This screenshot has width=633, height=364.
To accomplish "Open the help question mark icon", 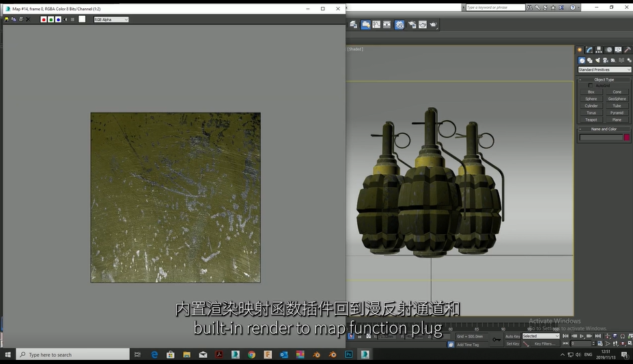I will [572, 8].
